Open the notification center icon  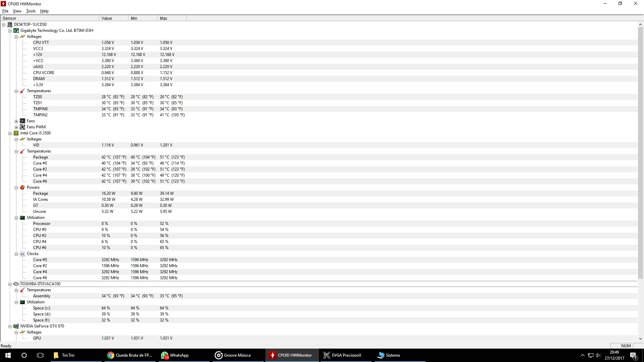(x=633, y=355)
